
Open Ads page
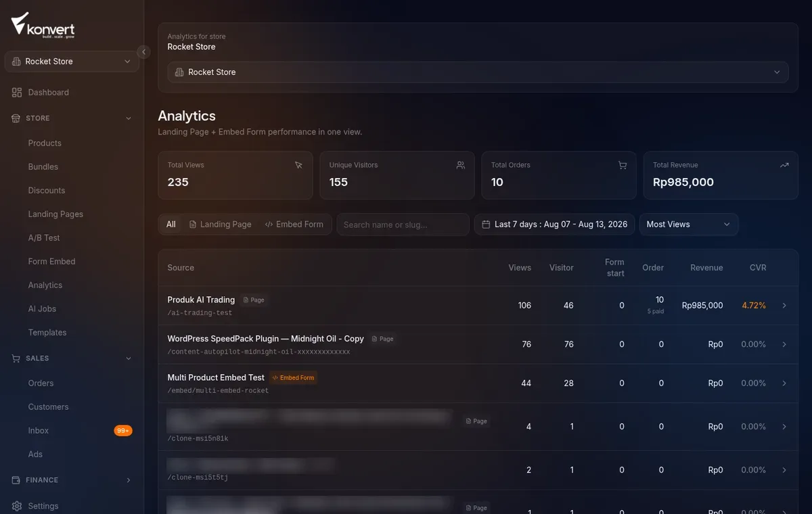pyautogui.click(x=35, y=454)
